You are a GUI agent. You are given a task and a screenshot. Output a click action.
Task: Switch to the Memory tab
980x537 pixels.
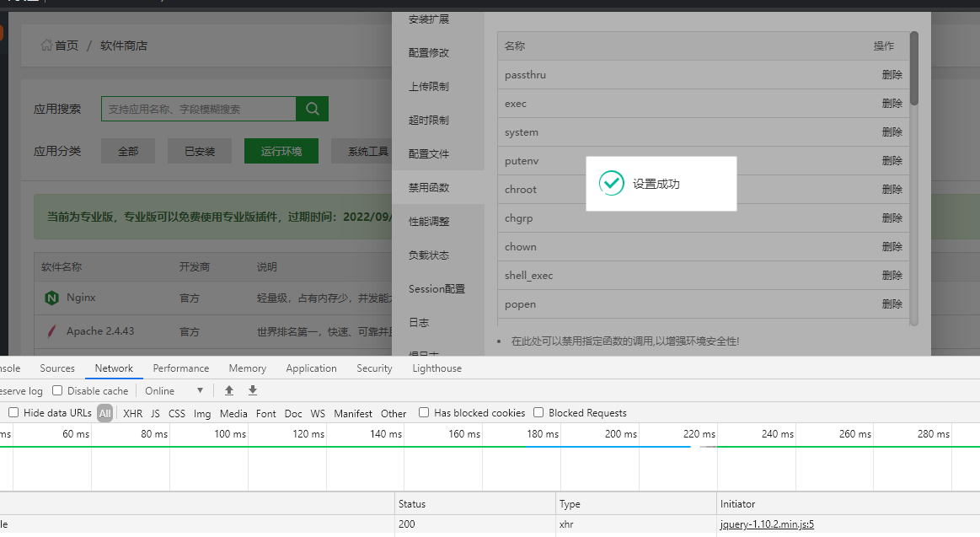[x=248, y=368]
